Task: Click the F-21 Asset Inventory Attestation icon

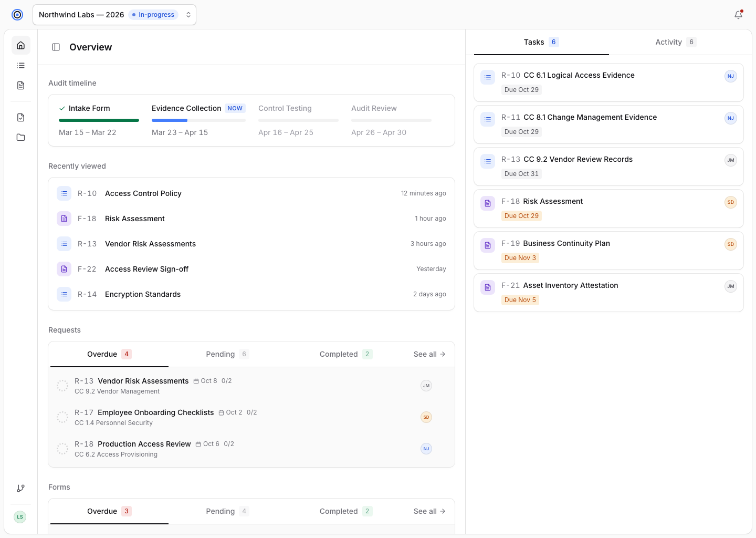Action: [x=488, y=287]
